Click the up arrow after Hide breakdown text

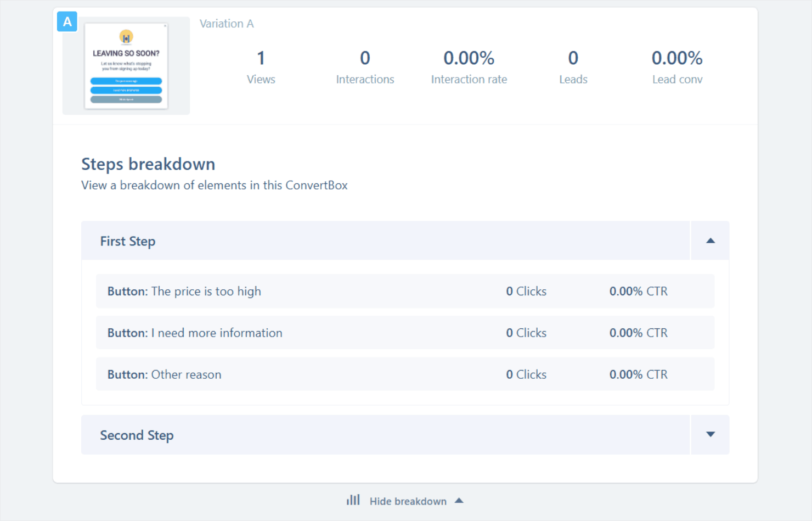pyautogui.click(x=459, y=501)
